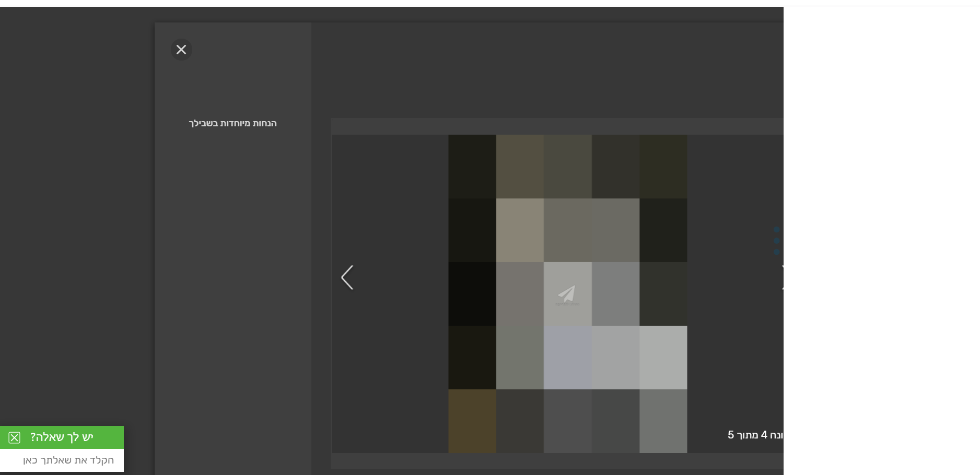Click dark overlay left of the lightbox panel
980x475 pixels.
pyautogui.click(x=77, y=209)
